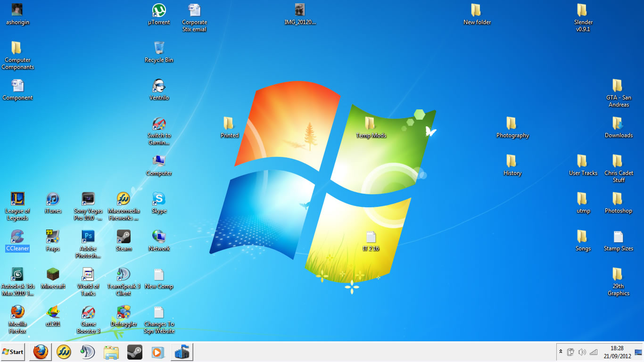644x362 pixels.
Task: Open µTorrent
Action: (159, 10)
